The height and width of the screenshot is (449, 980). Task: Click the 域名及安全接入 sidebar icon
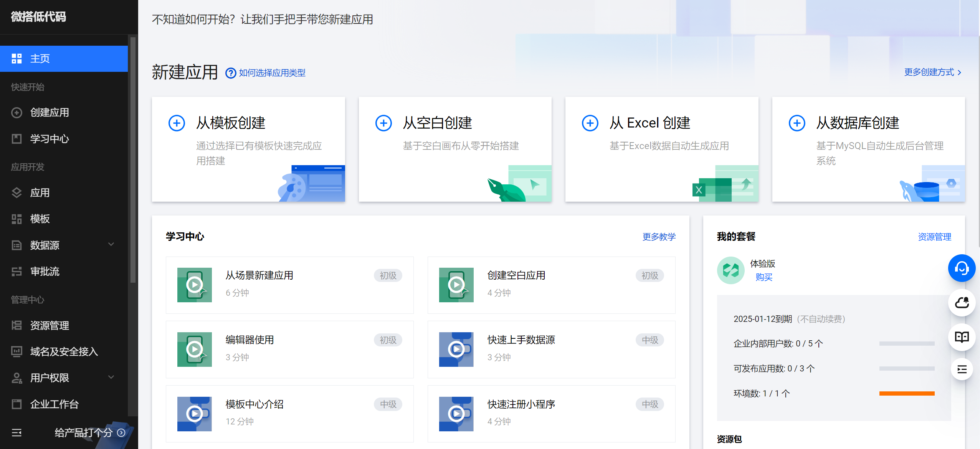pos(17,351)
